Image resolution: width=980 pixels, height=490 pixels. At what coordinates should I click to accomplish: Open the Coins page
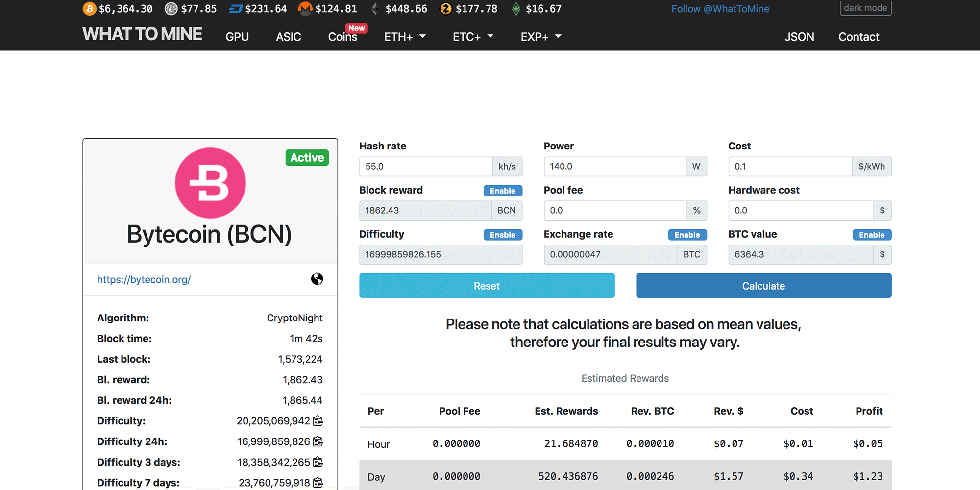[x=343, y=37]
